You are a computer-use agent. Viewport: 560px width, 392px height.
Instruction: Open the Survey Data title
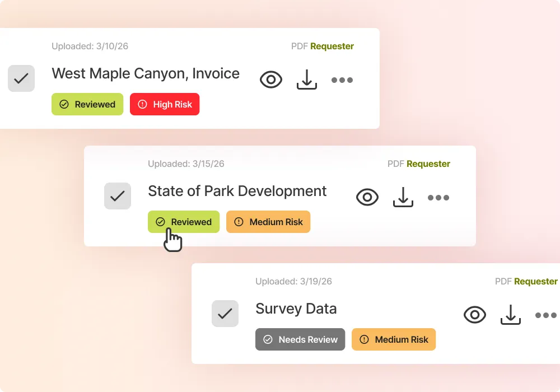pyautogui.click(x=296, y=309)
